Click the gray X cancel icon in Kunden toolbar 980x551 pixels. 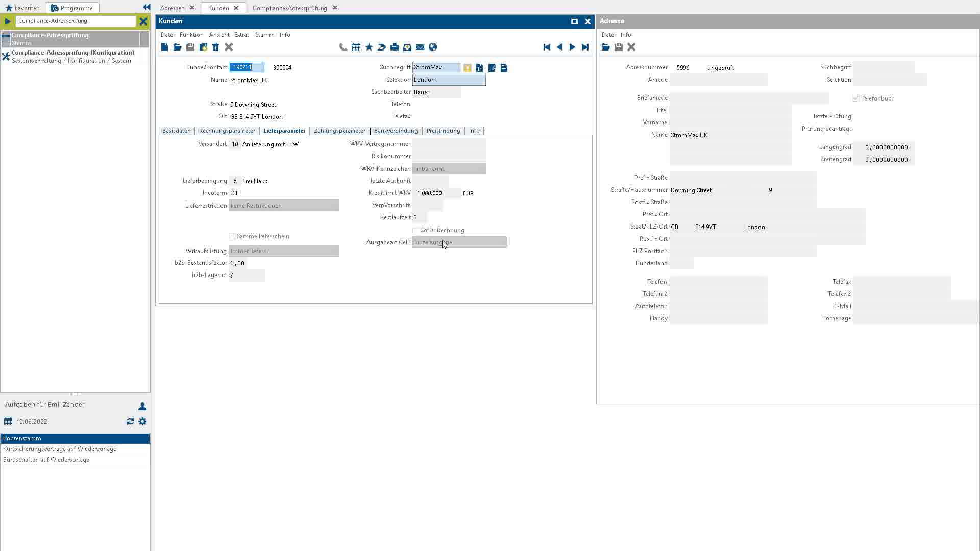click(229, 47)
